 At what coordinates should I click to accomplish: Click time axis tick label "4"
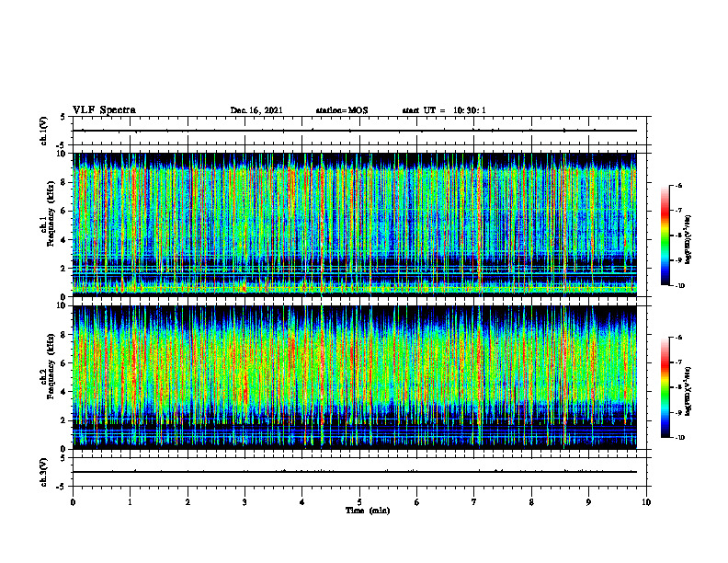click(x=302, y=502)
